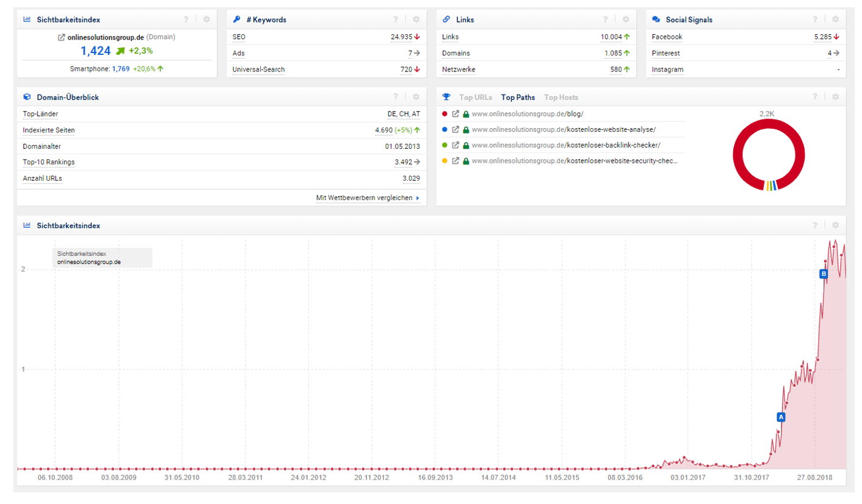Switch to the Top Hosts tab
The image size is (862, 504).
pyautogui.click(x=561, y=97)
